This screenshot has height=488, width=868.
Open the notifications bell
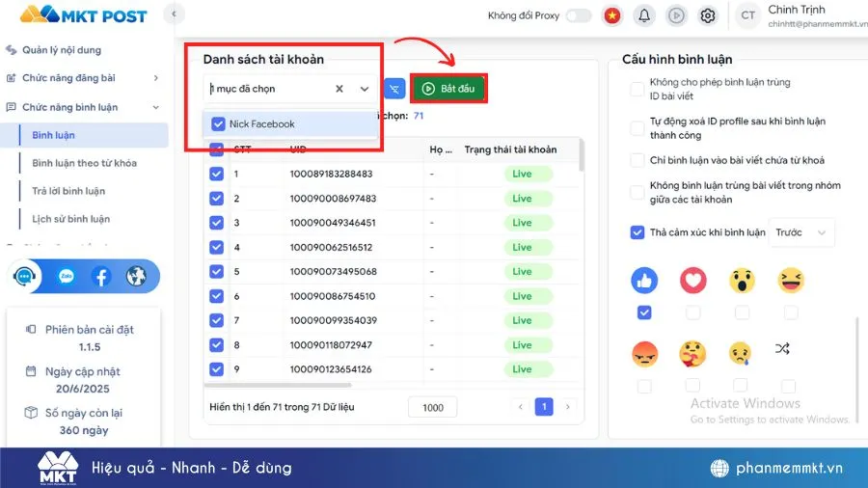(x=644, y=15)
